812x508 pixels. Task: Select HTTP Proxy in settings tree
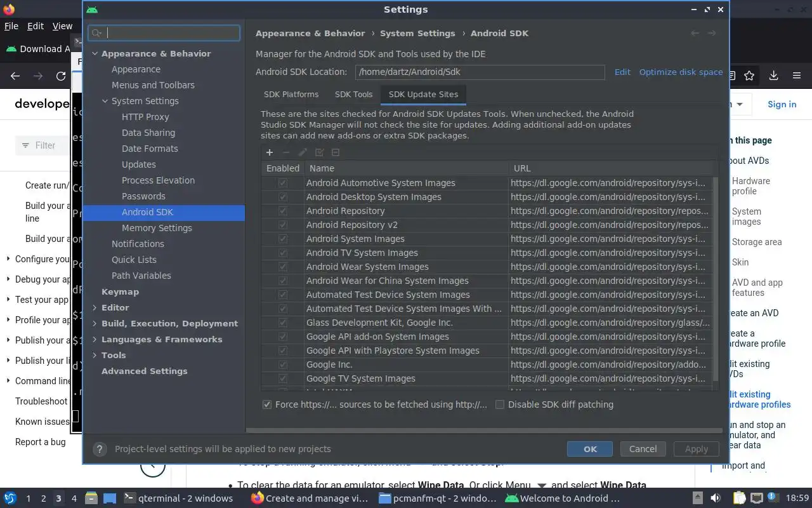click(145, 117)
